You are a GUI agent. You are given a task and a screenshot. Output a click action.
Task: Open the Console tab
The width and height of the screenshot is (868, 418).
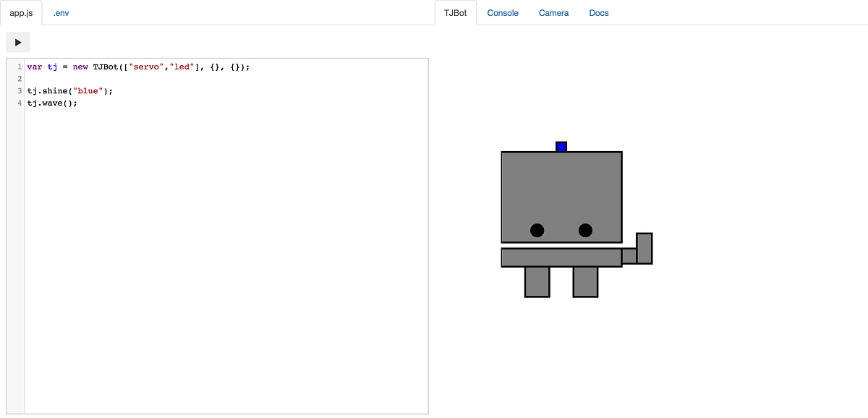(x=502, y=12)
